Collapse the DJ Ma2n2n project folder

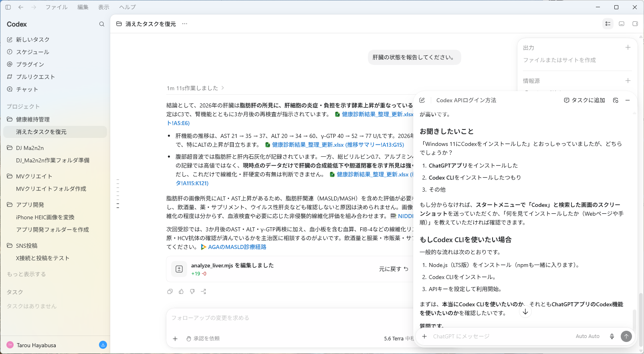10,148
